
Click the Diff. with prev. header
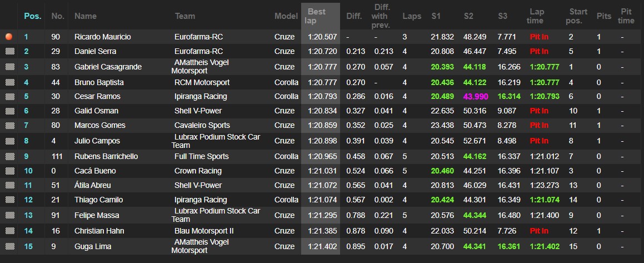click(x=381, y=16)
